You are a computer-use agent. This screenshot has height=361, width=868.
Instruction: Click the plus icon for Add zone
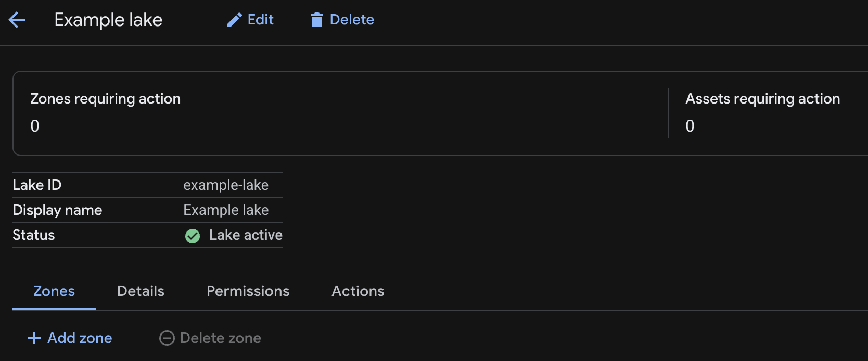pyautogui.click(x=34, y=338)
